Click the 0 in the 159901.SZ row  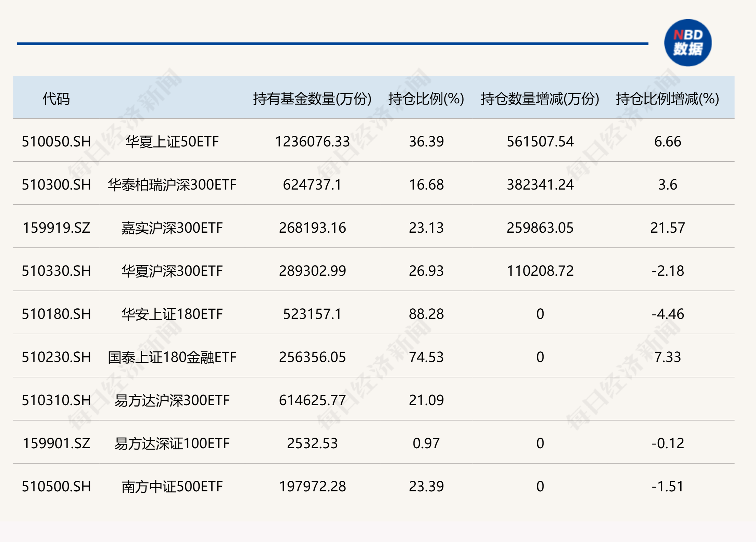[540, 443]
